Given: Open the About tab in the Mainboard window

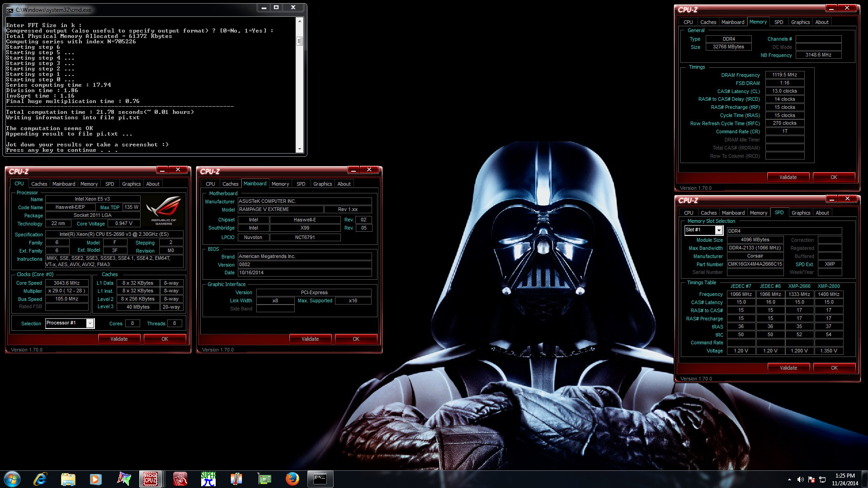Looking at the screenshot, I should [x=344, y=184].
